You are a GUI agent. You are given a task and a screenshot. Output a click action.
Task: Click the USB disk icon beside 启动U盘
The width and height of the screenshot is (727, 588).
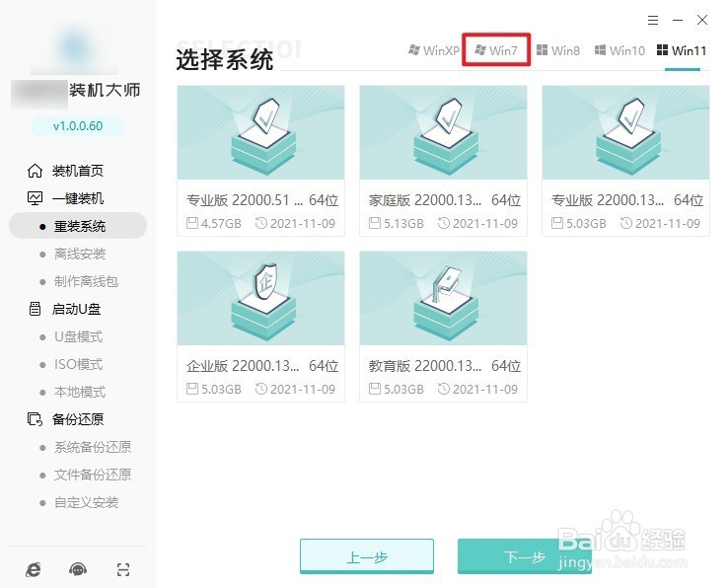tap(35, 309)
